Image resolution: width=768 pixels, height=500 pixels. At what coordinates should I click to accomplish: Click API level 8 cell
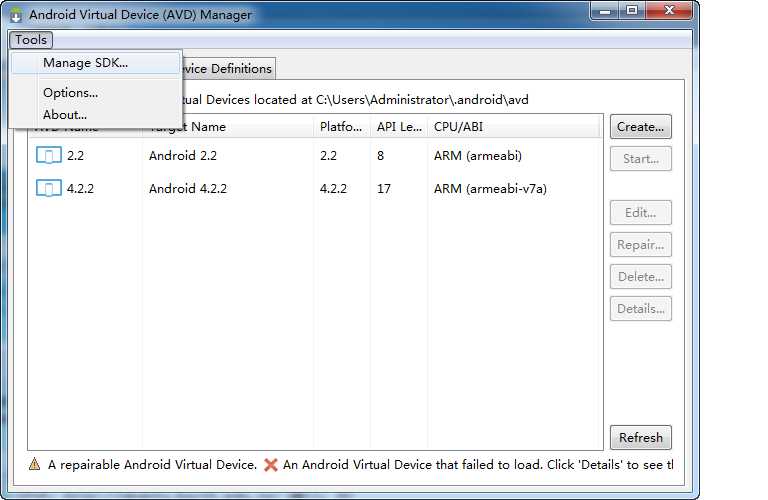point(381,156)
